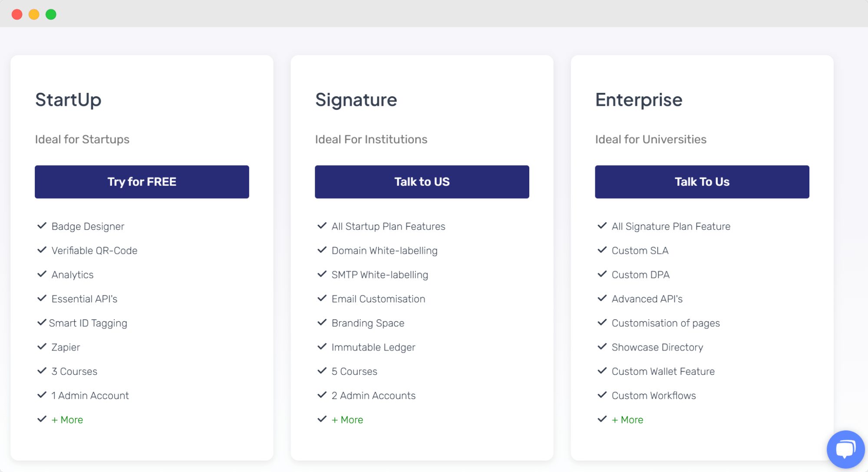
Task: Click the checkmark beside Custom SLA
Action: (x=602, y=250)
